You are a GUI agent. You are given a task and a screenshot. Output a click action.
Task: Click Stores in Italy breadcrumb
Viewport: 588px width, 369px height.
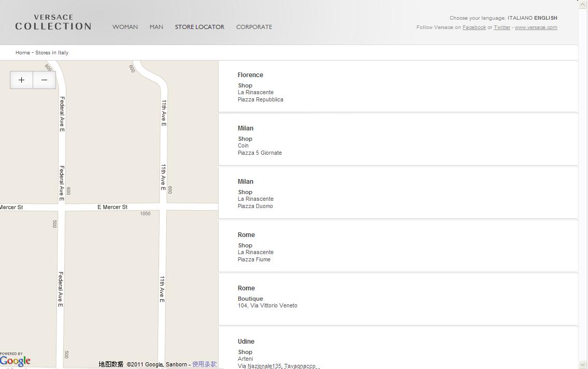(52, 53)
